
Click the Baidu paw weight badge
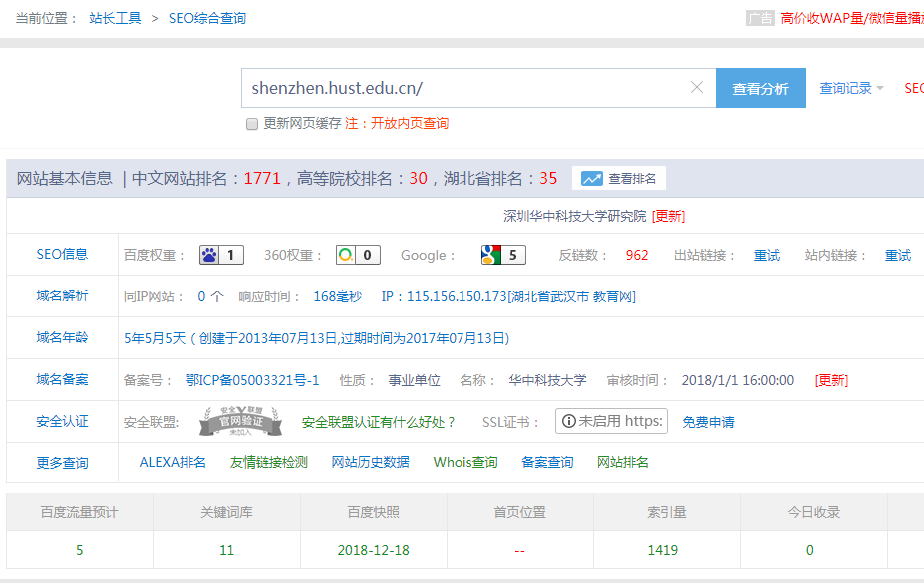click(x=221, y=255)
